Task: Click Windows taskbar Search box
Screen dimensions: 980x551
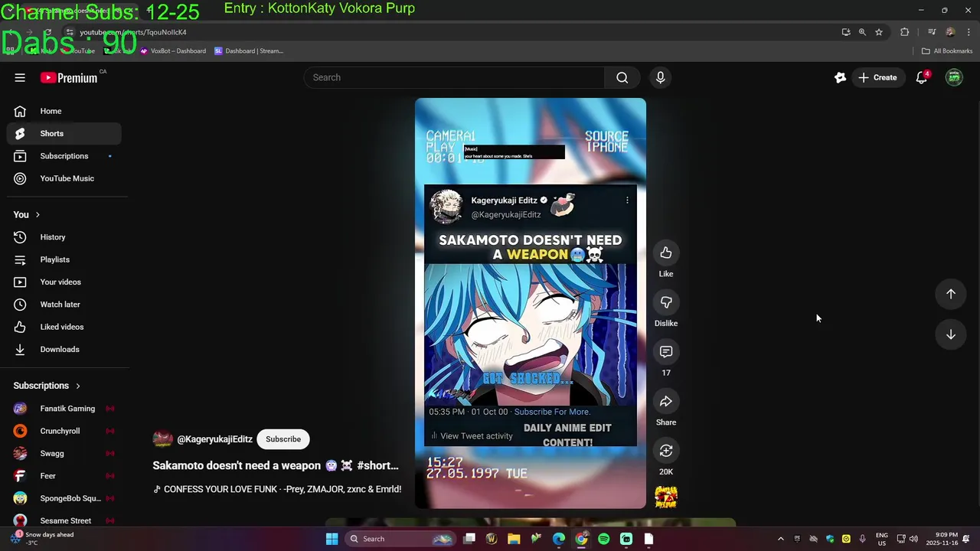Action: [400, 539]
